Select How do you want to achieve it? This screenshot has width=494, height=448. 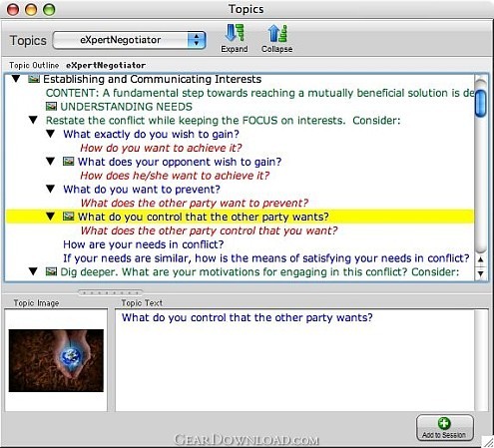(161, 148)
